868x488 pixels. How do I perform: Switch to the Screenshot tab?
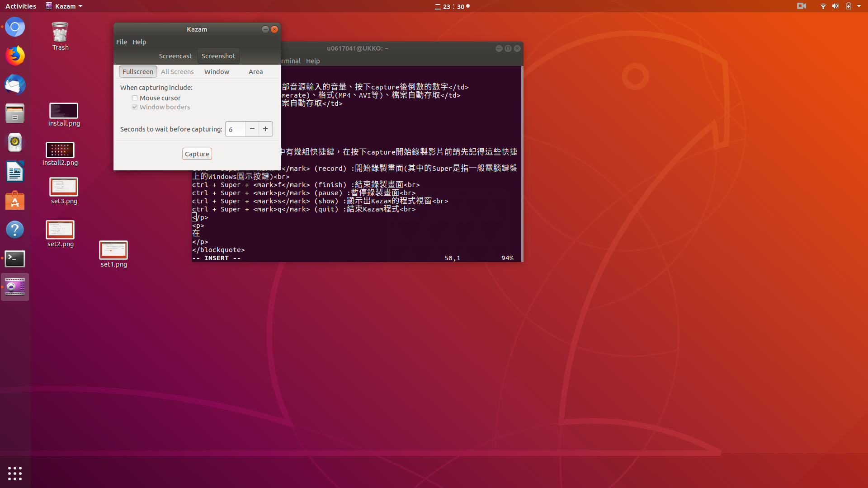pyautogui.click(x=218, y=56)
